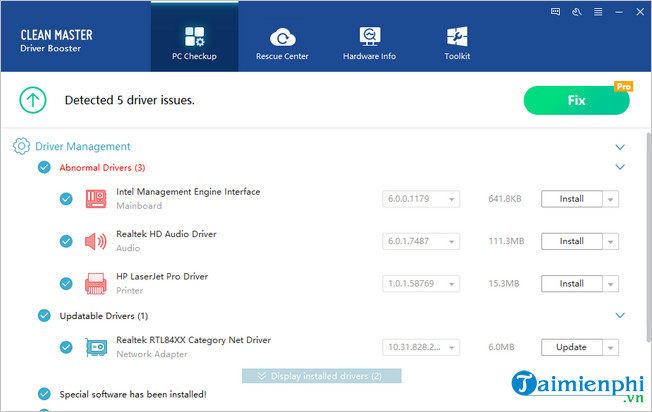Deselect the Updatable Drivers group checkbox
This screenshot has height=412, width=652.
pyautogui.click(x=44, y=316)
